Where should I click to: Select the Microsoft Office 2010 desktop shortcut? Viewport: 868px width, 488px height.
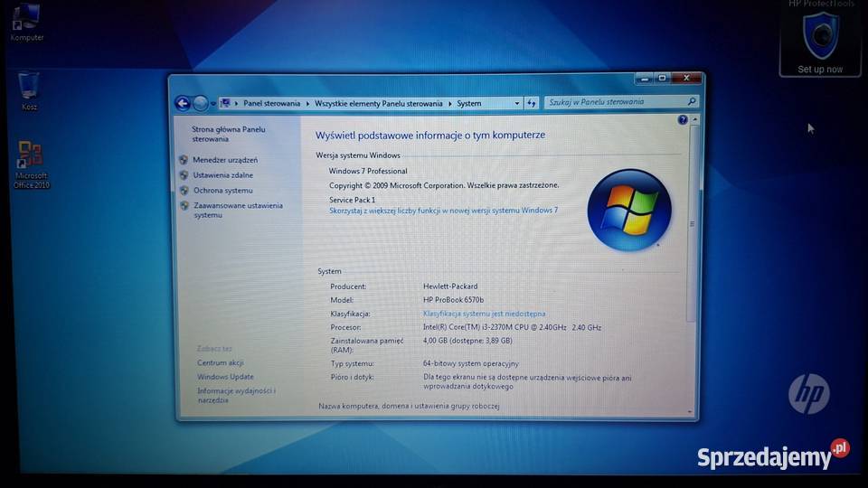coord(31,164)
